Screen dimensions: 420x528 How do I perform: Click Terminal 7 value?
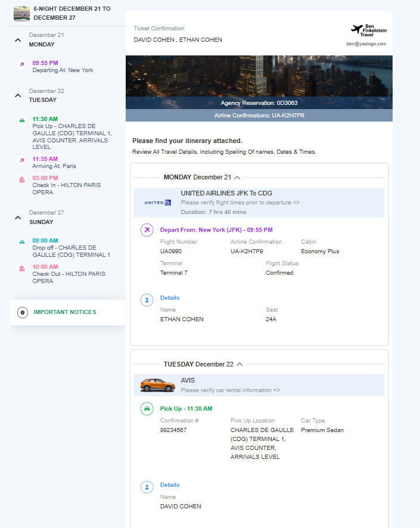point(173,273)
